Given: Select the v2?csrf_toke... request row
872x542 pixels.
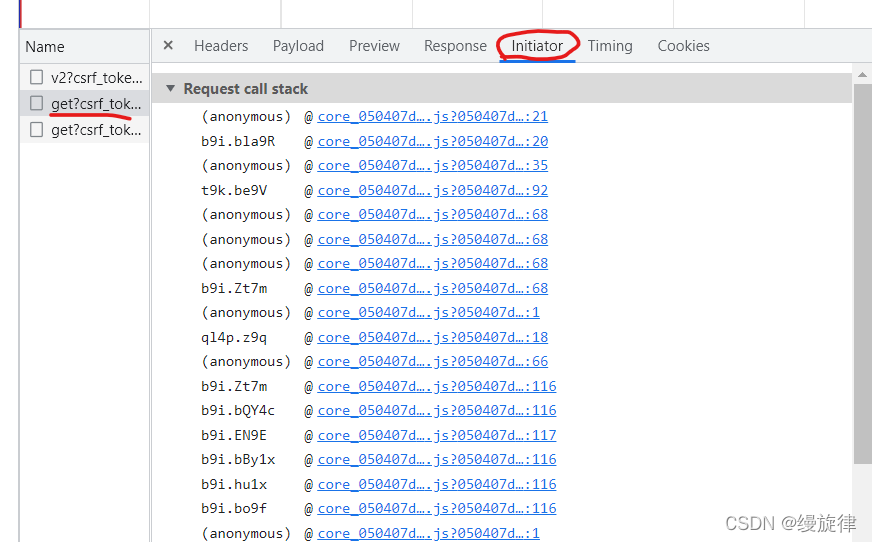Looking at the screenshot, I should click(85, 77).
